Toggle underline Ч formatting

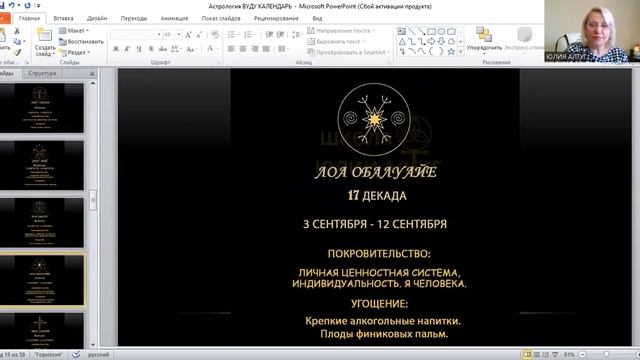click(x=139, y=49)
